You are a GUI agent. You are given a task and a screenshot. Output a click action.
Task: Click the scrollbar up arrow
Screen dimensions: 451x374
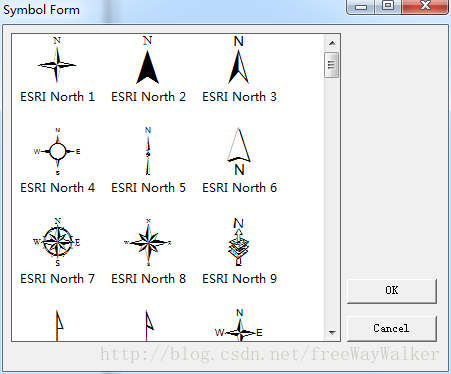click(332, 43)
